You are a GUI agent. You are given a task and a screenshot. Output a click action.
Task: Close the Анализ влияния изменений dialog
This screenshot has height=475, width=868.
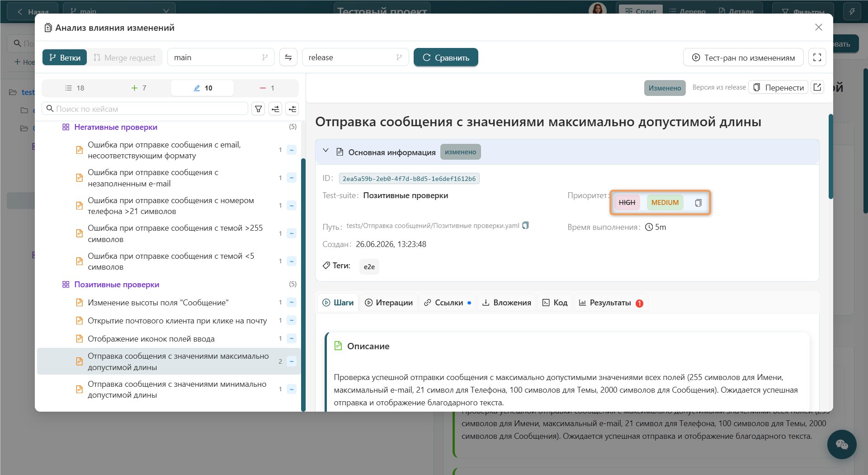click(818, 27)
